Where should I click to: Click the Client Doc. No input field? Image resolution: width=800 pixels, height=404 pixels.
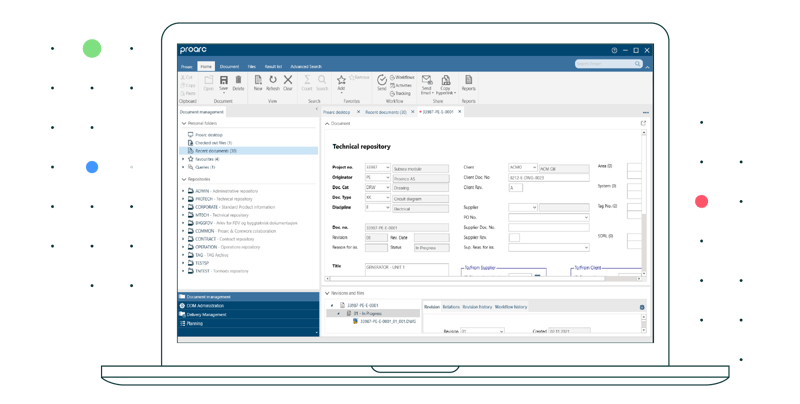pyautogui.click(x=548, y=178)
